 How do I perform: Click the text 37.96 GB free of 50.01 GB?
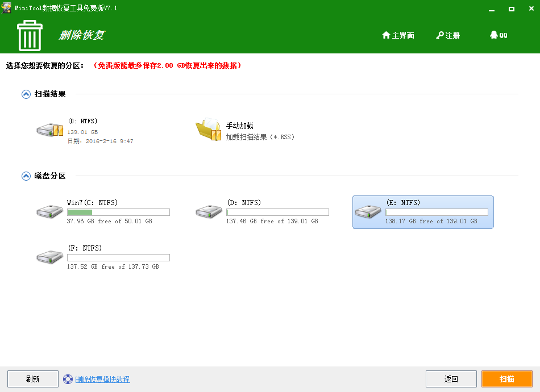[x=110, y=222]
